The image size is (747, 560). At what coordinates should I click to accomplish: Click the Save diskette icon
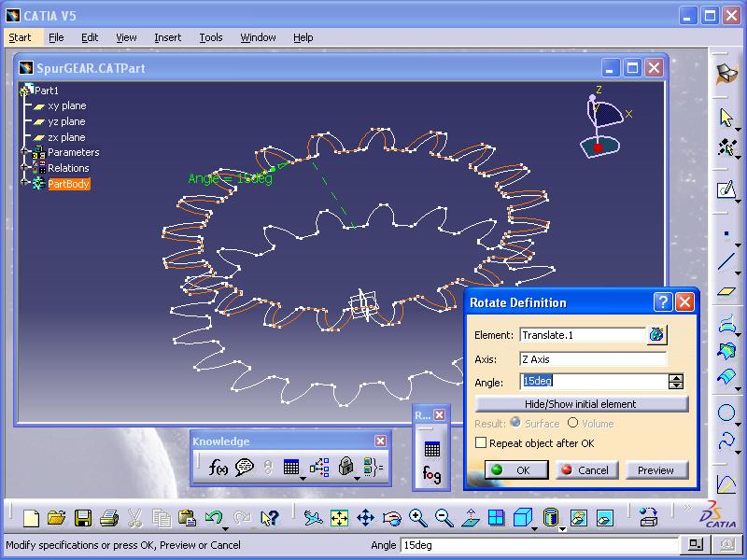83,518
